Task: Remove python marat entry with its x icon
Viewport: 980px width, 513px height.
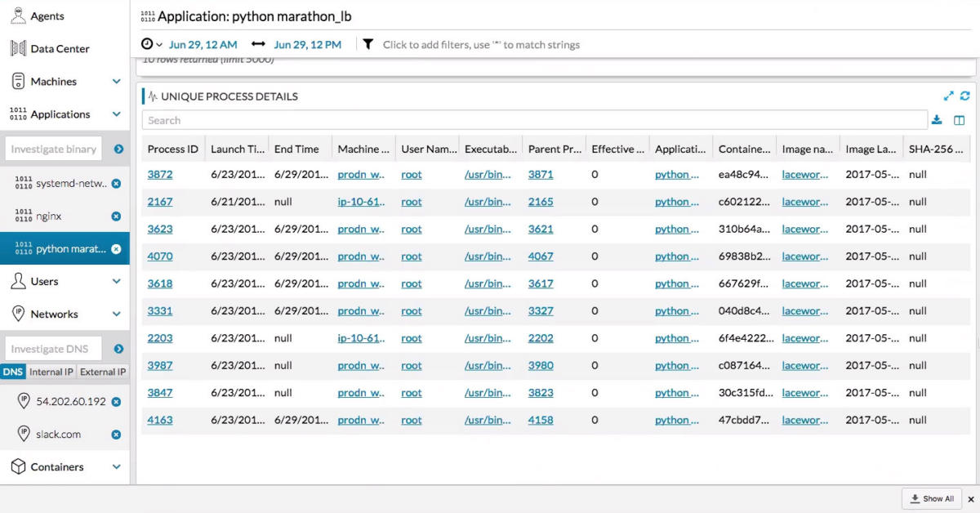Action: click(x=116, y=249)
